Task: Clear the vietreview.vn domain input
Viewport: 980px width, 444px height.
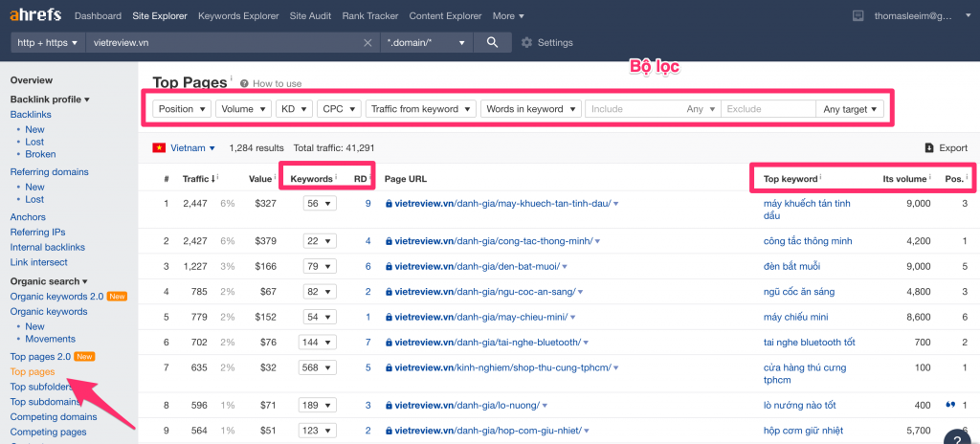Action: click(367, 42)
